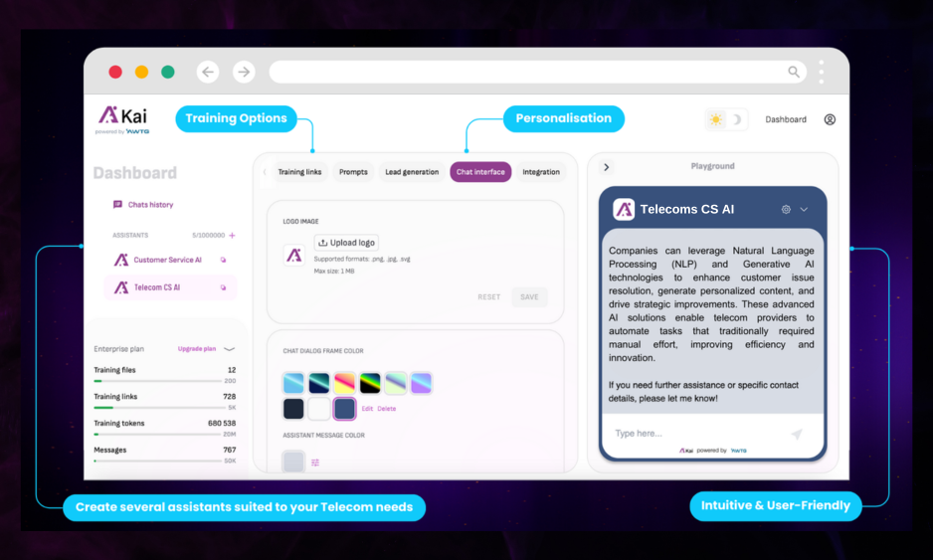Click the Dashboard link in header

786,119
